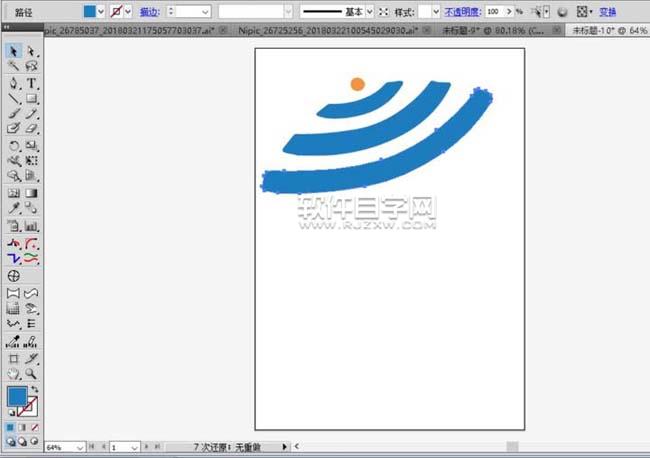The image size is (650, 458).
Task: Select the Scale tool
Action: 31,145
